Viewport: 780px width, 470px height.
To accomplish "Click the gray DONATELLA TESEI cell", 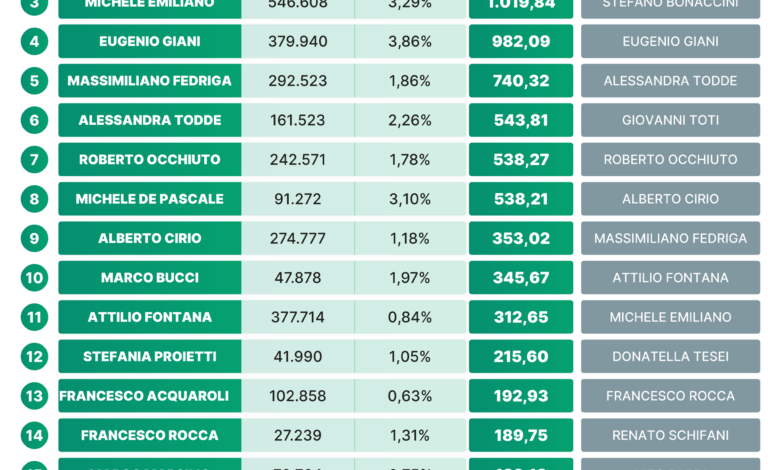I will 671,356.
